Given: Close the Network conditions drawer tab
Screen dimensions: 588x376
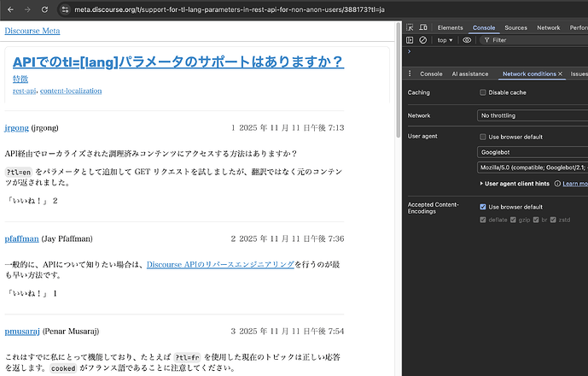Looking at the screenshot, I should coord(560,74).
